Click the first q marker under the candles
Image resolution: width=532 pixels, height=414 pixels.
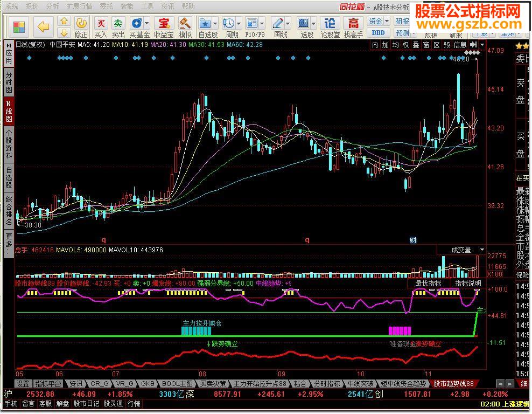coord(104,240)
